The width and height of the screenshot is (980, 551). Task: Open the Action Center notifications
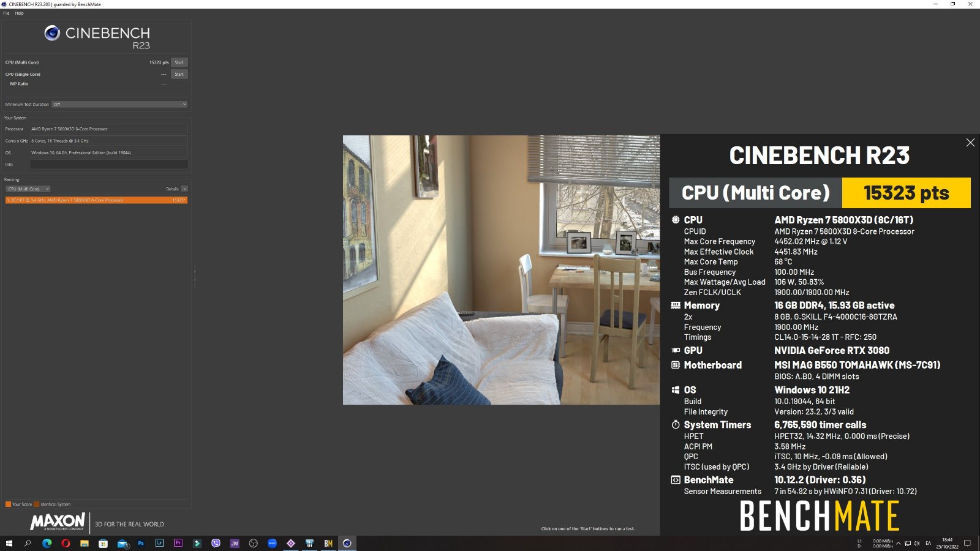pyautogui.click(x=967, y=543)
